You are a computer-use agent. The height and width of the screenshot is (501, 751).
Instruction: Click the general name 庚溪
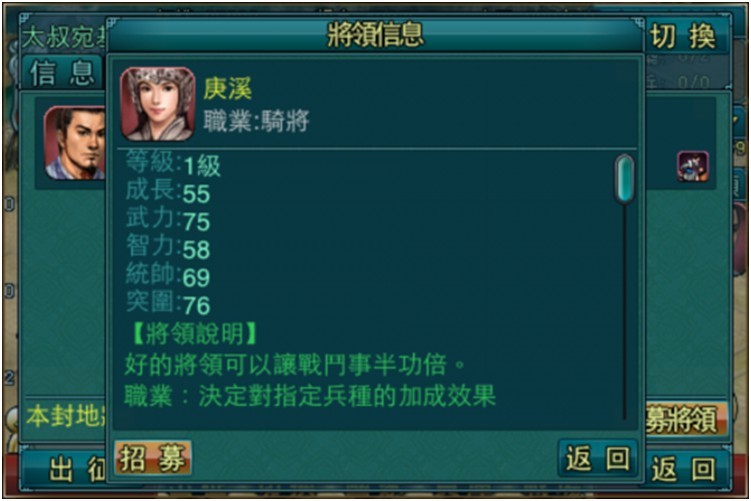coord(228,88)
